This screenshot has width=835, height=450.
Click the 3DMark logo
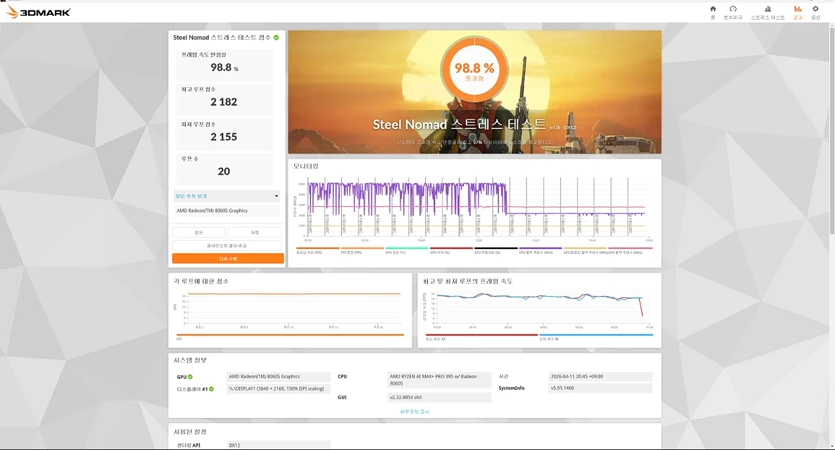pyautogui.click(x=38, y=12)
